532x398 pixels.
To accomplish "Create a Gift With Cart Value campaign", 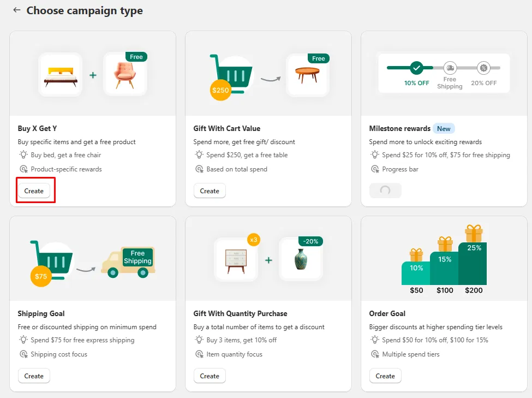I will (x=210, y=191).
